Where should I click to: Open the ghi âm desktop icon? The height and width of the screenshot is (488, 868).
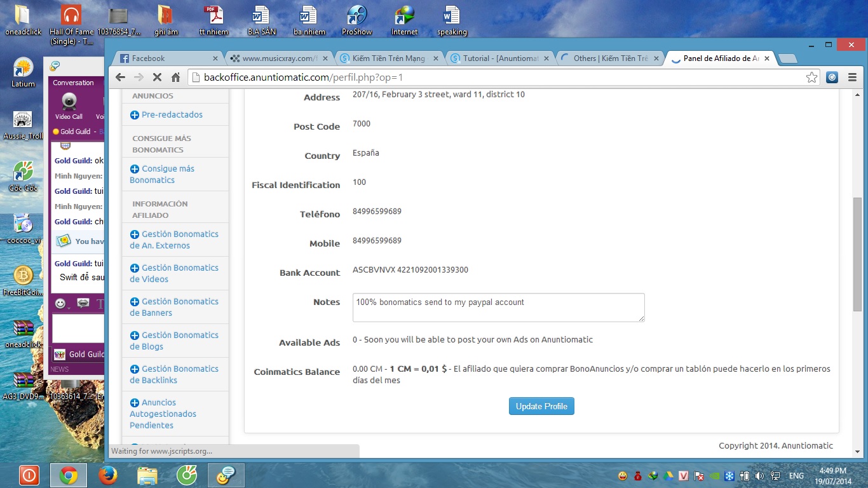pyautogui.click(x=165, y=19)
